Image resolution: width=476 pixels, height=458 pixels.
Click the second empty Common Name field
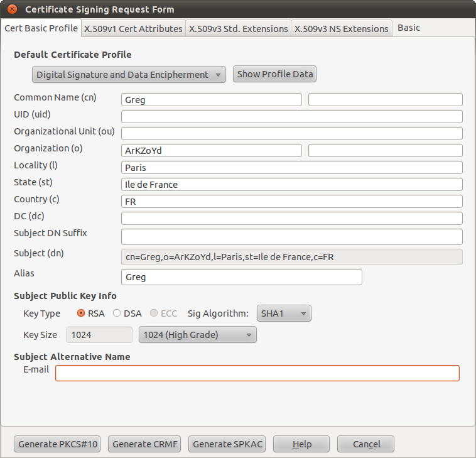(x=385, y=100)
